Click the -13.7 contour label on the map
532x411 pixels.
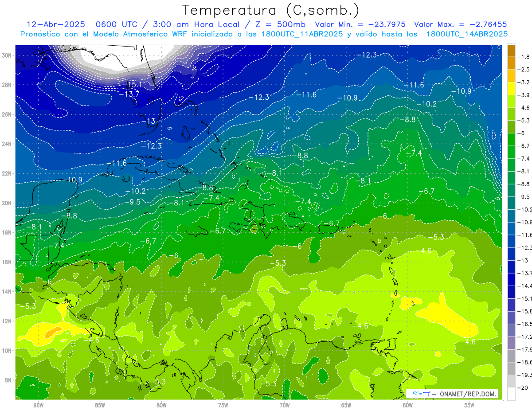[x=130, y=94]
